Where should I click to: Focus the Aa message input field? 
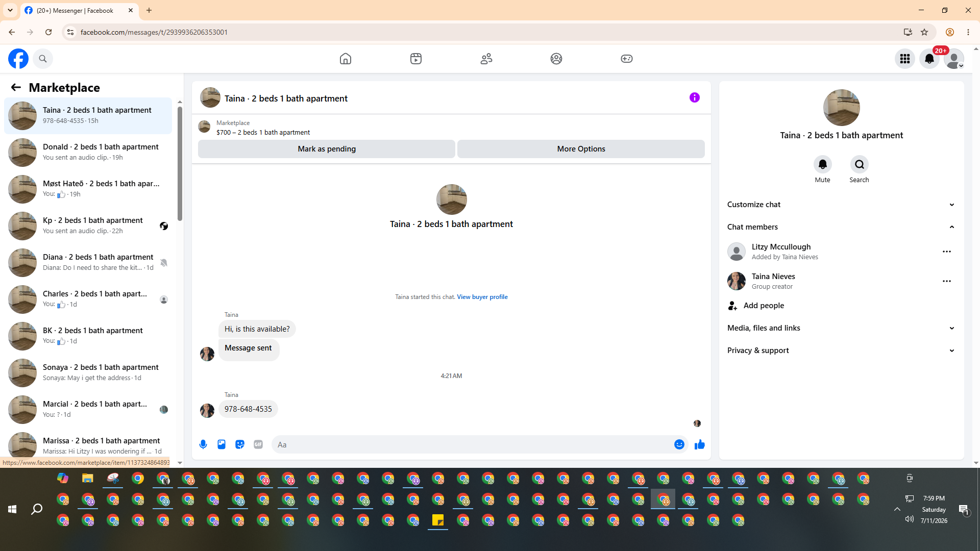point(473,444)
